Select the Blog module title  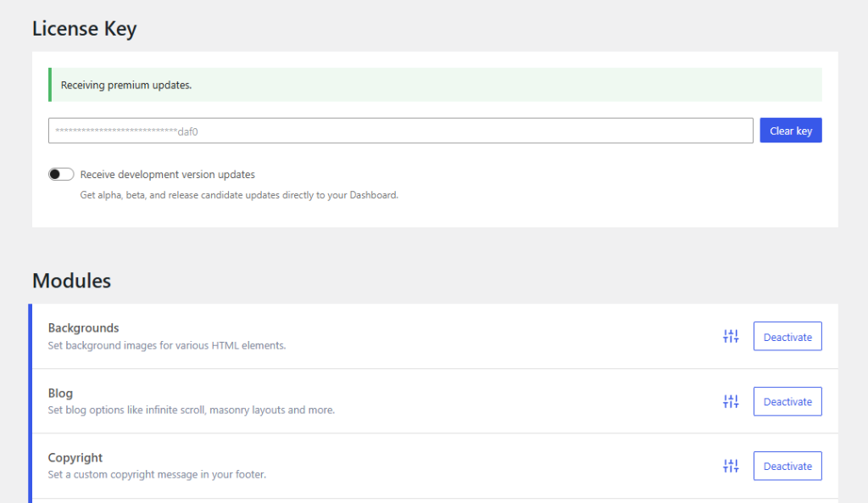pyautogui.click(x=60, y=393)
